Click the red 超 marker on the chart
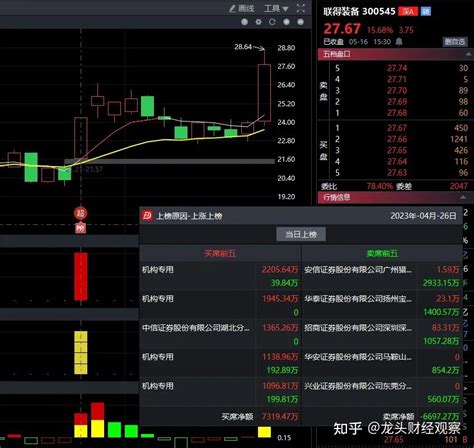The width and height of the screenshot is (474, 448). click(x=80, y=213)
